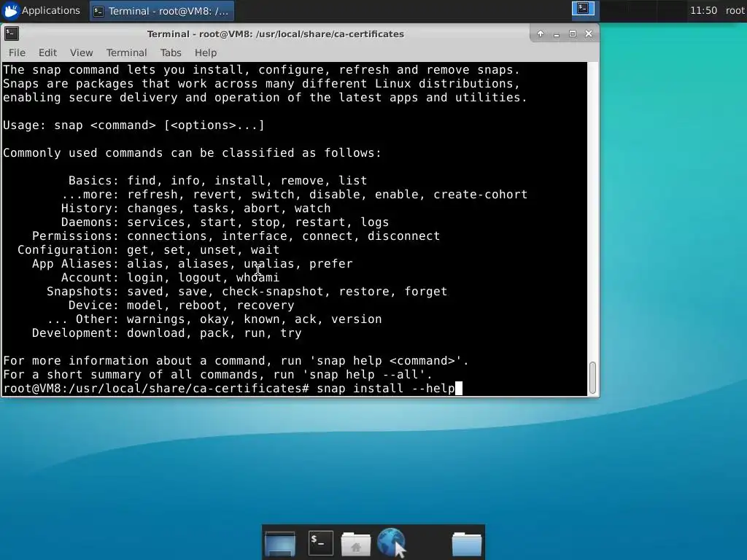Image resolution: width=747 pixels, height=560 pixels.
Task: Click 'create-cohort' in the ...more row
Action: tap(480, 194)
